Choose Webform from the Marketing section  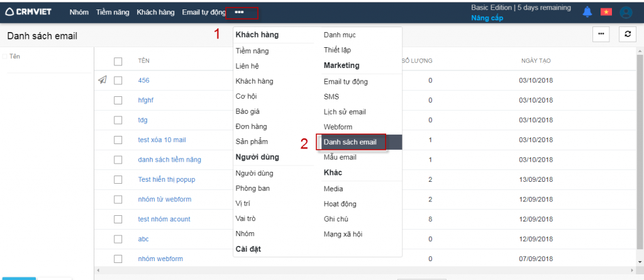coord(338,127)
